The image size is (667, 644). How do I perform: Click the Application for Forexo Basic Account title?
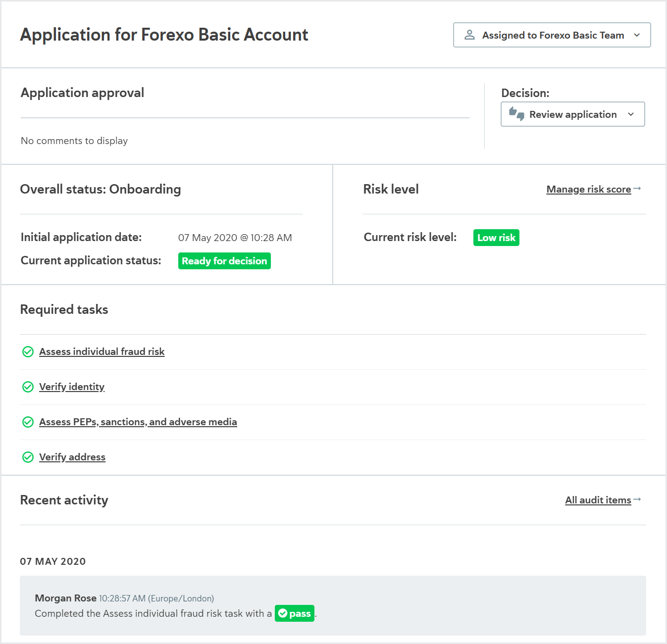pyautogui.click(x=164, y=35)
